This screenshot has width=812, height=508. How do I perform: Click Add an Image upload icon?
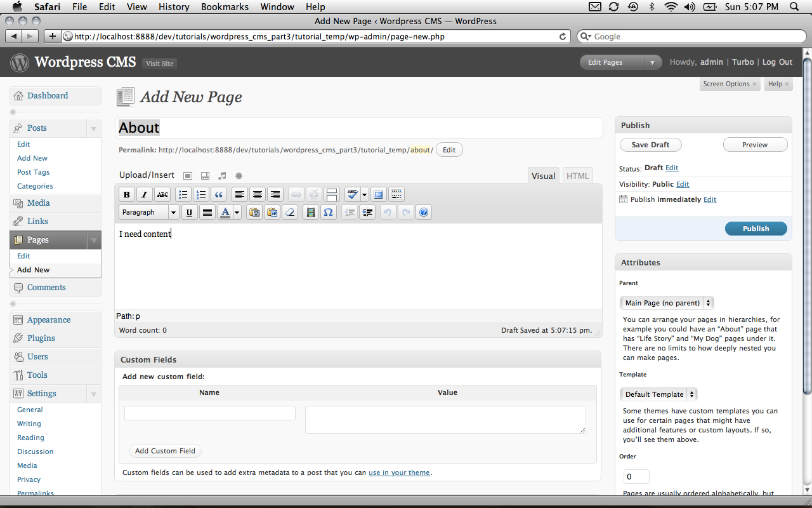(x=188, y=176)
